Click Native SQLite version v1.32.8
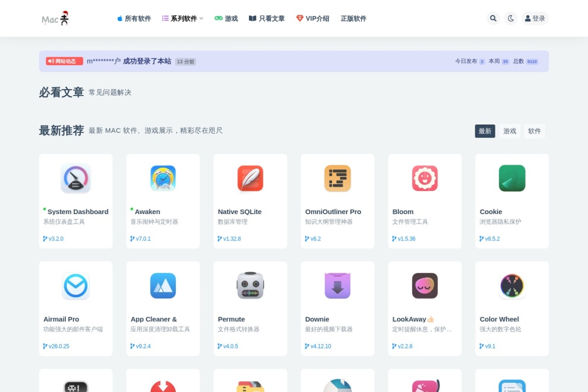This screenshot has width=588, height=392. click(x=229, y=239)
